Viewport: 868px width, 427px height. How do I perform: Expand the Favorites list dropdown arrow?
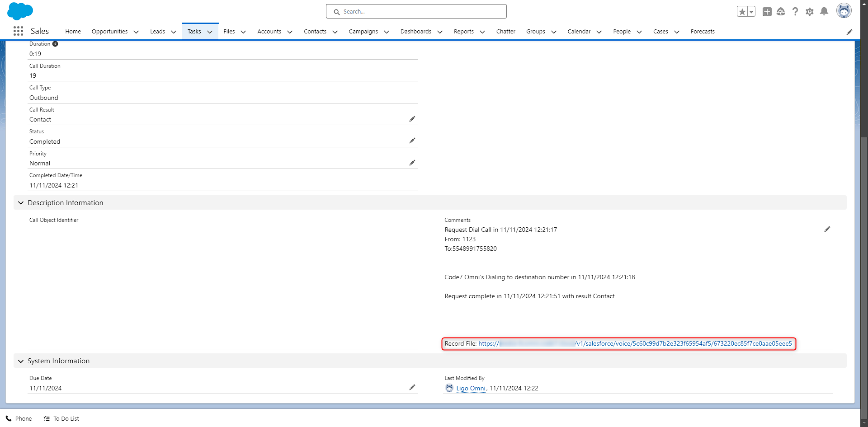(751, 12)
